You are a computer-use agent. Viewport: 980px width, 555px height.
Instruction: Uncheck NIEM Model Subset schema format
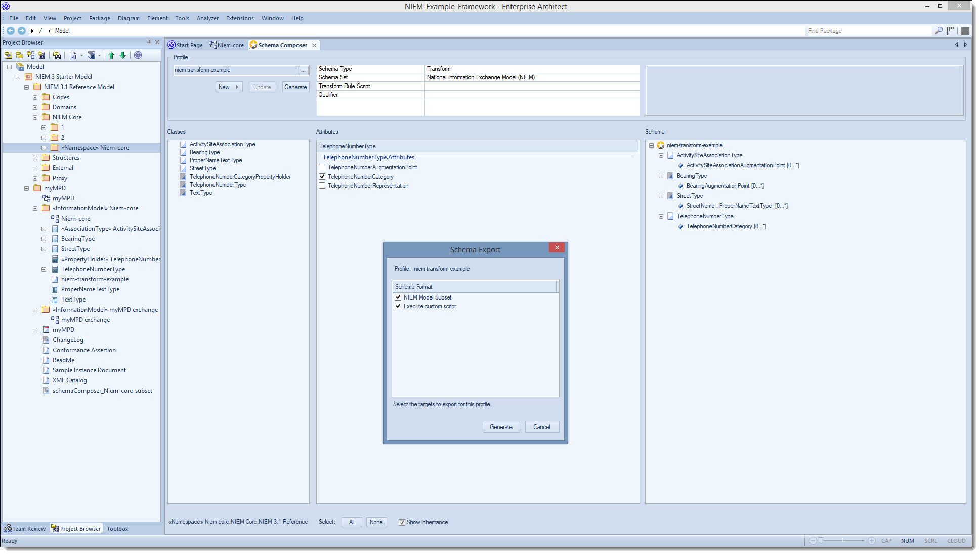[398, 297]
